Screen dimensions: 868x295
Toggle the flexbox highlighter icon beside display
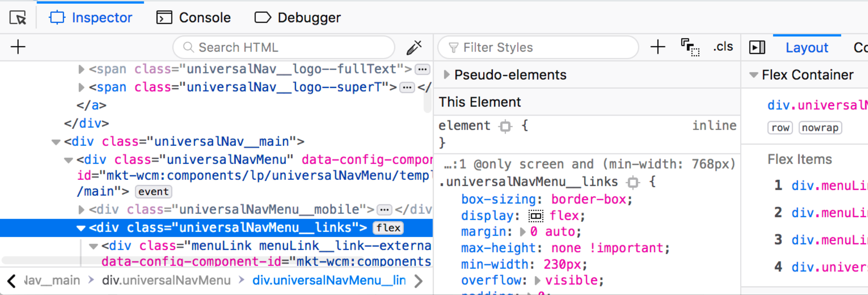536,216
